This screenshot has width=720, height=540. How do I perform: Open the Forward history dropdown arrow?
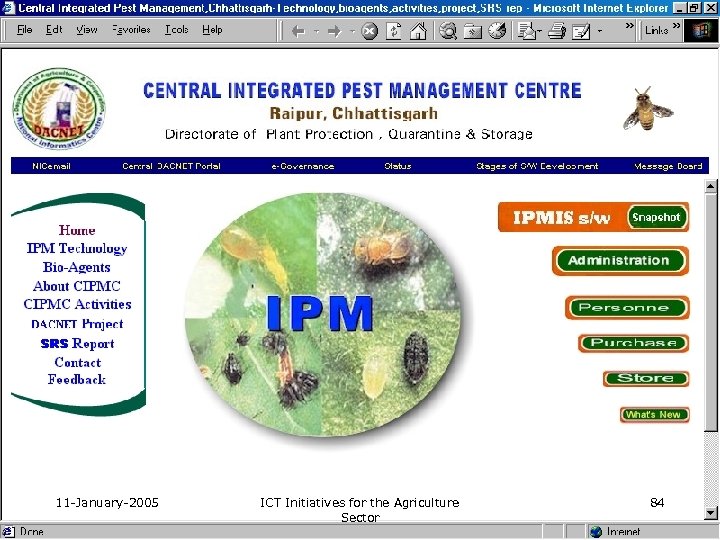pyautogui.click(x=352, y=32)
